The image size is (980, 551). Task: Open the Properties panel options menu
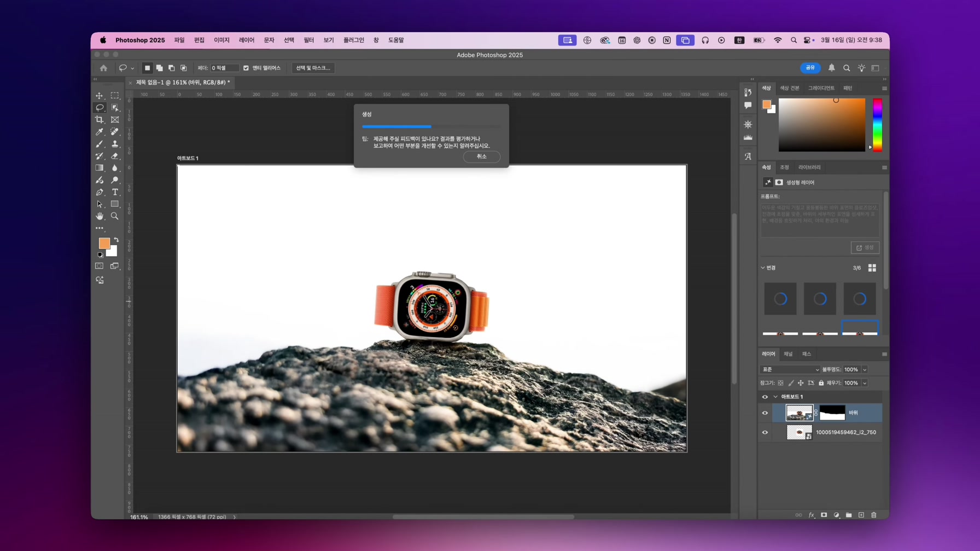coord(884,167)
